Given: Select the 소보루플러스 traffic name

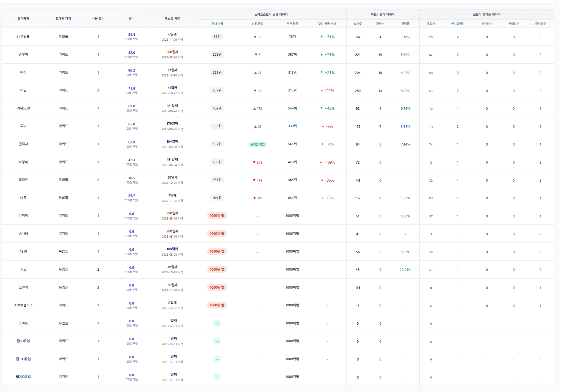Looking at the screenshot, I should click(x=23, y=305).
